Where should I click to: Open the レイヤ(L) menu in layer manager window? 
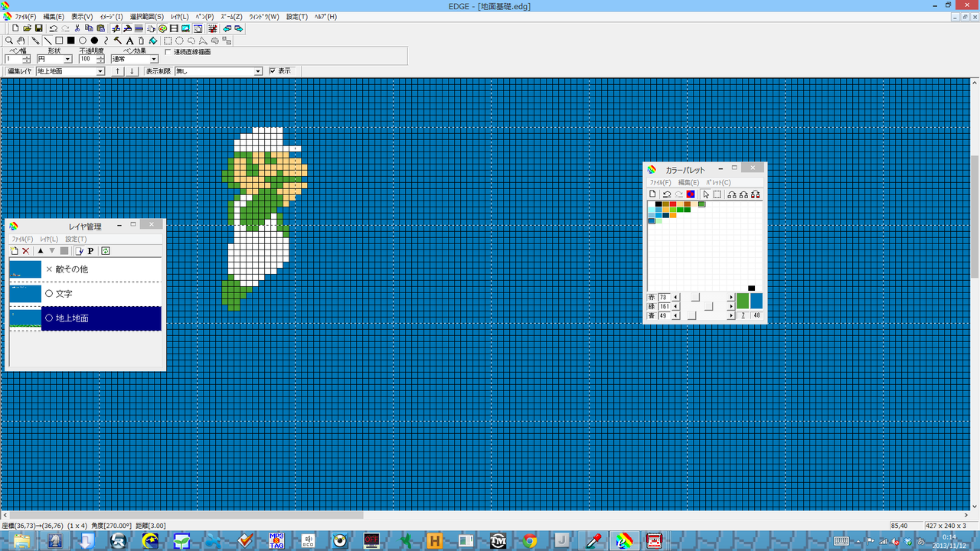[x=49, y=240]
